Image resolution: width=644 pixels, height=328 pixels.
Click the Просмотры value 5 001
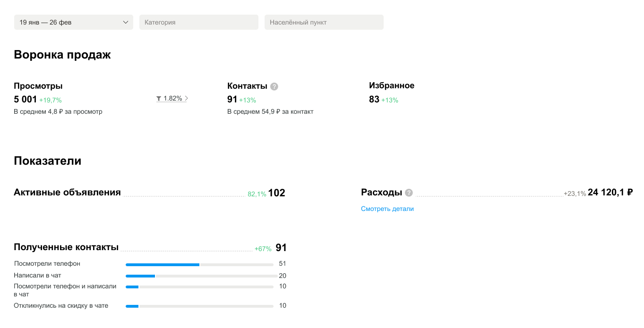(x=25, y=100)
